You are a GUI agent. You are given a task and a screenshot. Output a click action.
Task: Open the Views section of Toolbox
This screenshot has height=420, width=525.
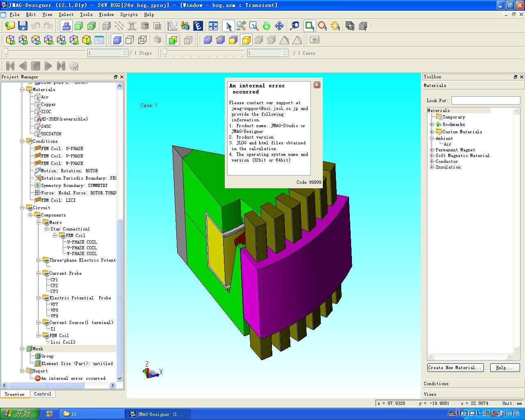click(473, 394)
